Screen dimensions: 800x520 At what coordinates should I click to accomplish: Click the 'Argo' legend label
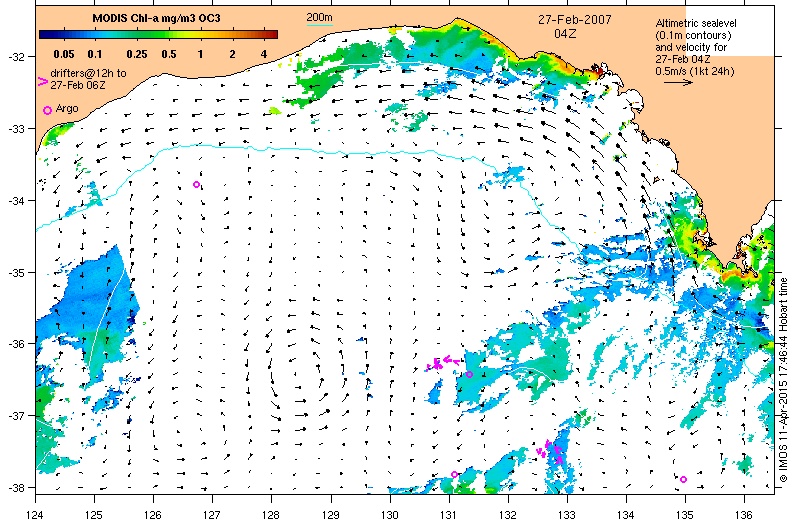click(x=67, y=108)
